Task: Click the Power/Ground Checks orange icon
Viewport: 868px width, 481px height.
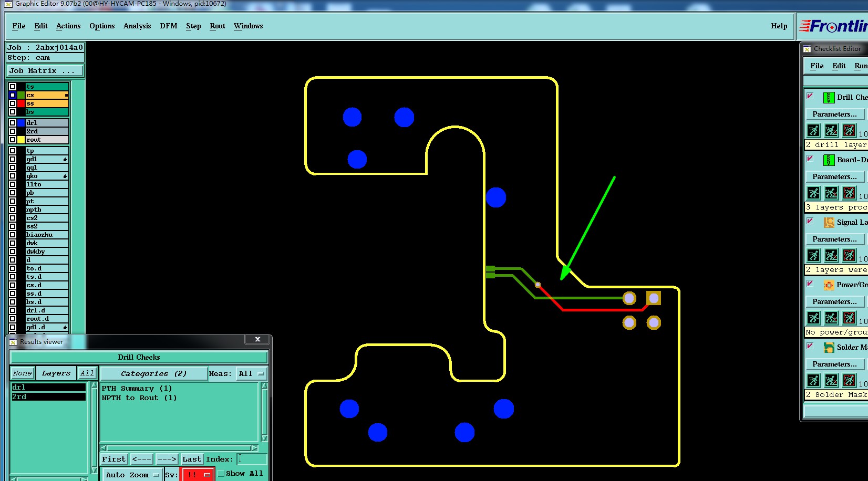Action: point(829,285)
